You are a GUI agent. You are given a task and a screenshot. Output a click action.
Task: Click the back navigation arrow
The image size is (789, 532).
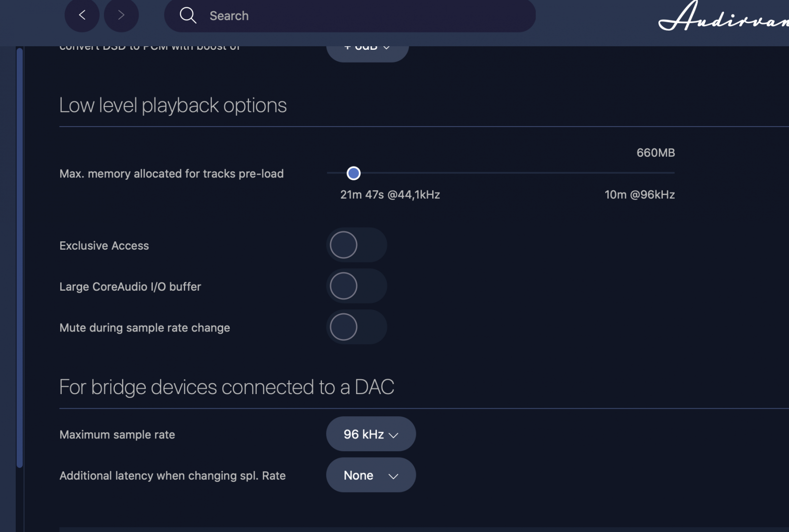click(x=82, y=15)
